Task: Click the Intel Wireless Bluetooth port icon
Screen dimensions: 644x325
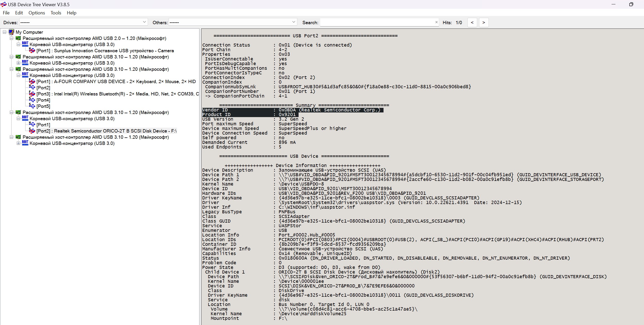Action: (32, 94)
